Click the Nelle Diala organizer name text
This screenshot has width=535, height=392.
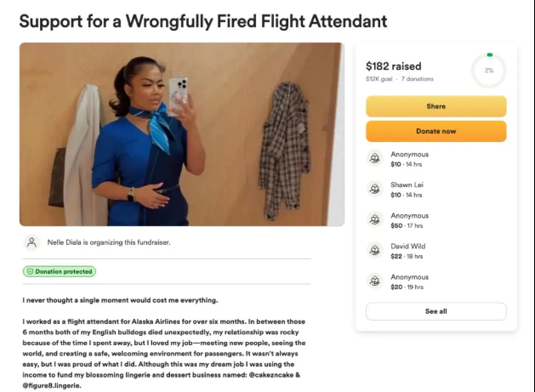tap(71, 242)
